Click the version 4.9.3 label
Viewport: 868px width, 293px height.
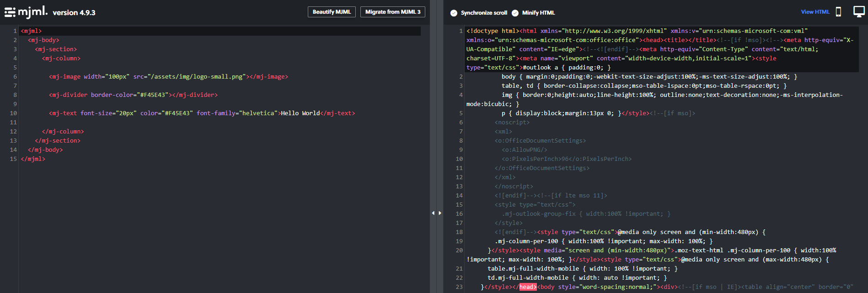74,13
